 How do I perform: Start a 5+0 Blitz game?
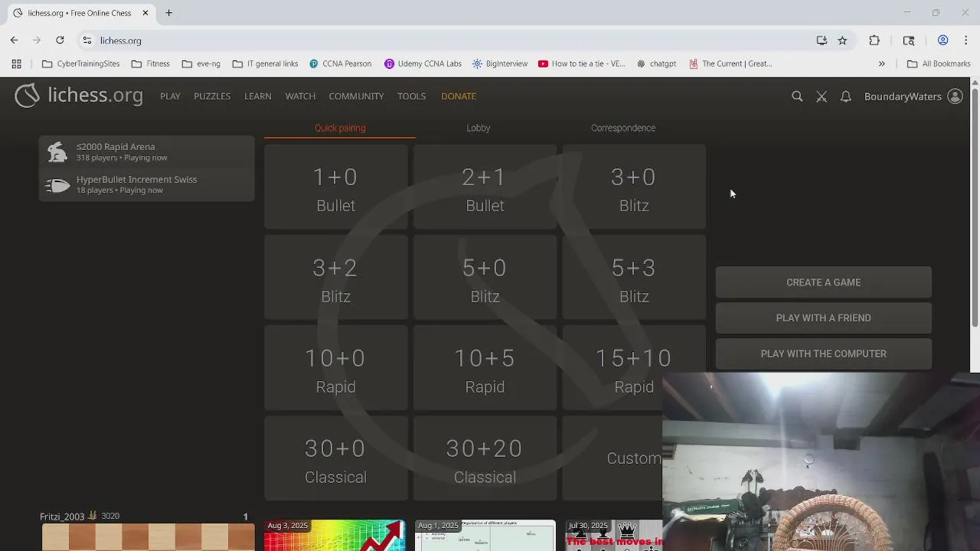tap(485, 278)
